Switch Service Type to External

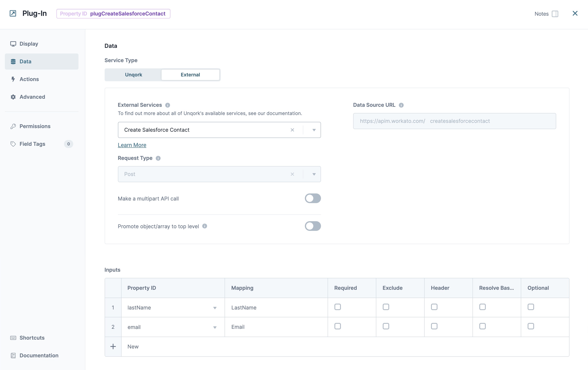[x=190, y=75]
